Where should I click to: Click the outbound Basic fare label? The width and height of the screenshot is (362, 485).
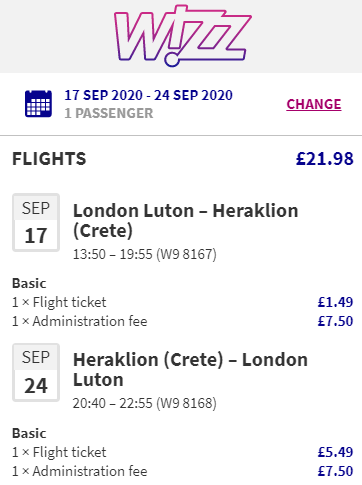click(29, 283)
